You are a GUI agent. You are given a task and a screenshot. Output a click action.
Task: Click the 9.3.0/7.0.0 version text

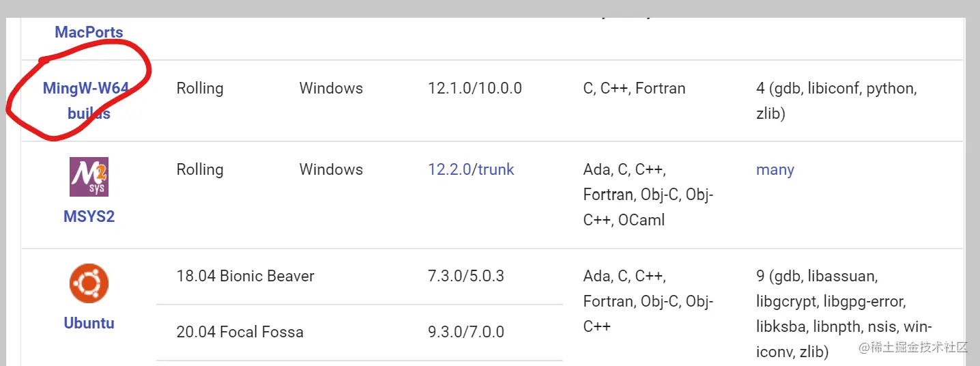[466, 332]
